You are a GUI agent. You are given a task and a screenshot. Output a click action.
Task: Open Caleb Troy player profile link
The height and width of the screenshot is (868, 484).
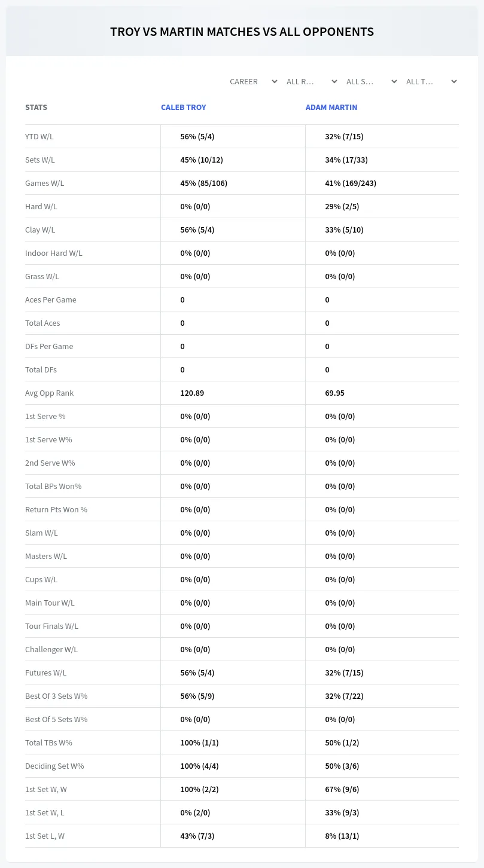click(183, 108)
